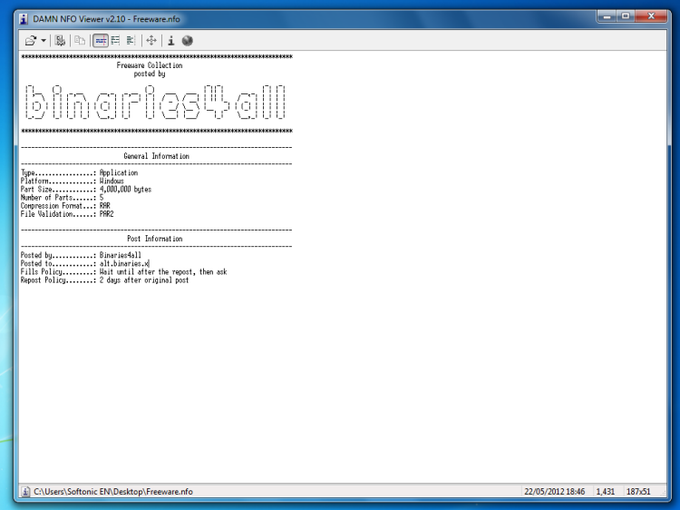Click the 'posted by' text under heading
The width and height of the screenshot is (680, 510).
pyautogui.click(x=149, y=73)
